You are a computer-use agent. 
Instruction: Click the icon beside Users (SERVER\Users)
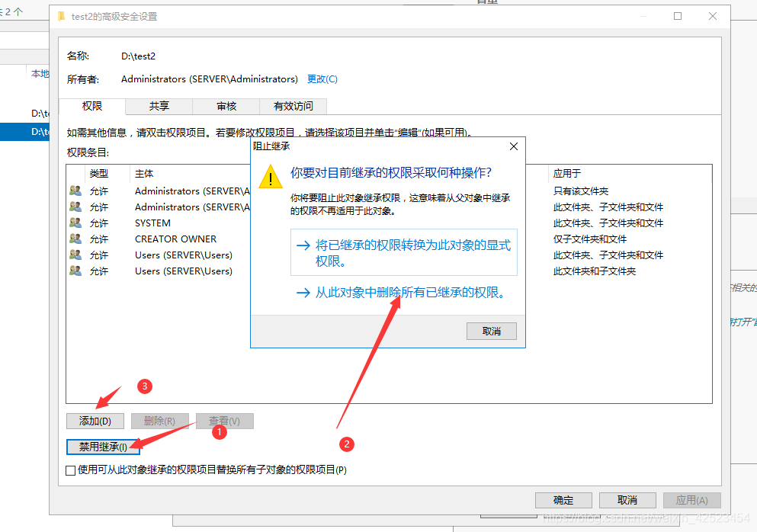pos(75,255)
